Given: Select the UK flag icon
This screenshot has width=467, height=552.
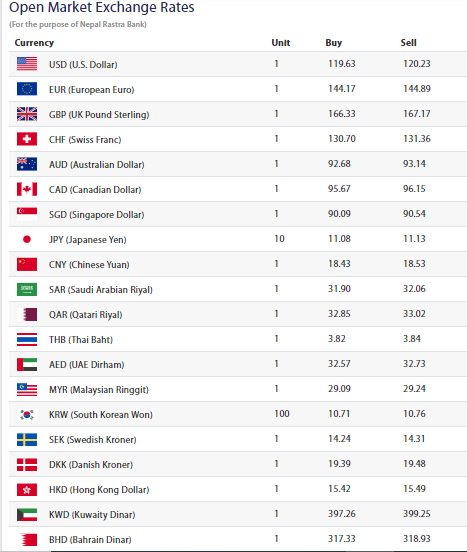Looking at the screenshot, I should [x=27, y=114].
